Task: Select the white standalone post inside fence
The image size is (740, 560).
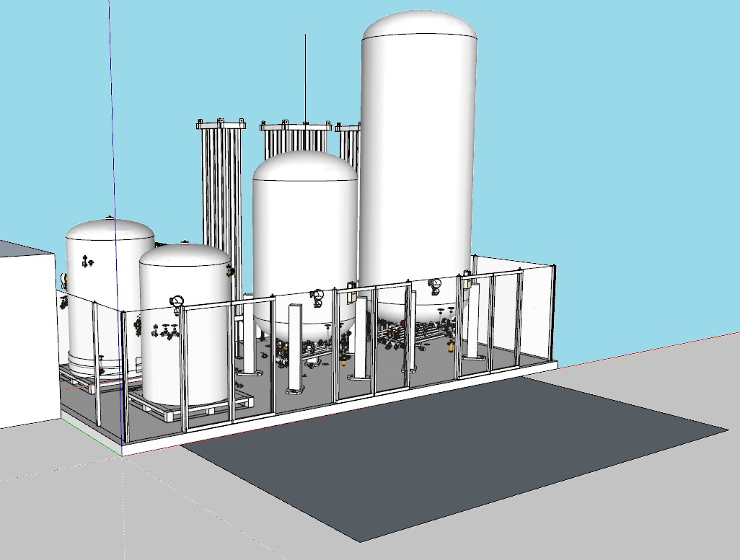Action: [x=295, y=348]
